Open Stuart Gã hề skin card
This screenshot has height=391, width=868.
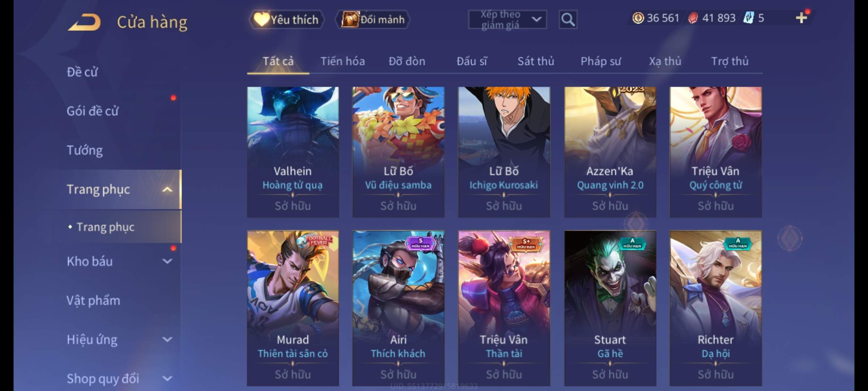click(610, 308)
